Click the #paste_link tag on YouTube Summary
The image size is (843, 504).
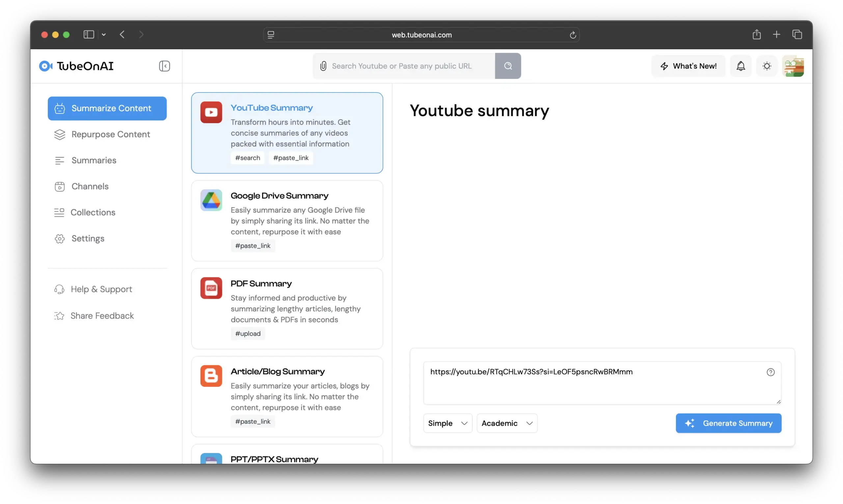tap(291, 158)
